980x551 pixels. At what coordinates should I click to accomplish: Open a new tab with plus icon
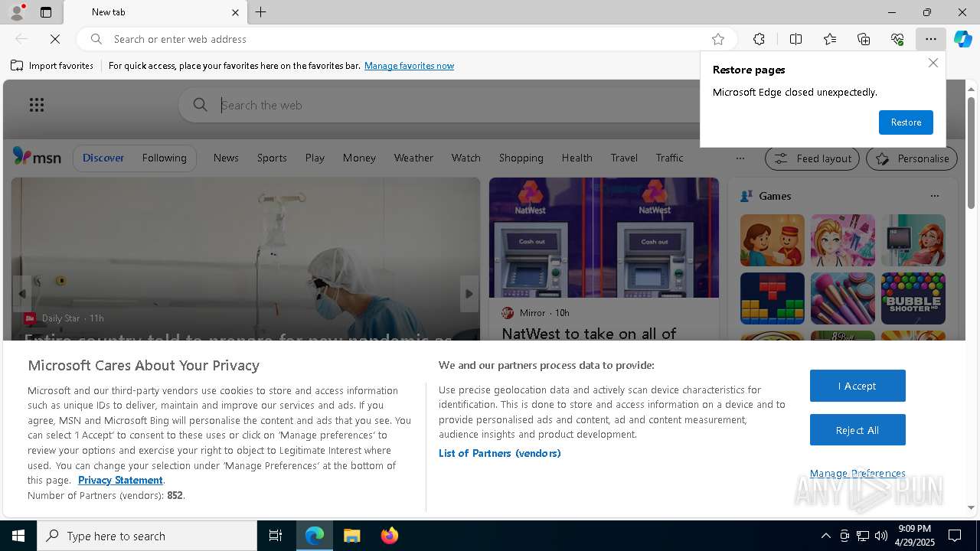[260, 12]
